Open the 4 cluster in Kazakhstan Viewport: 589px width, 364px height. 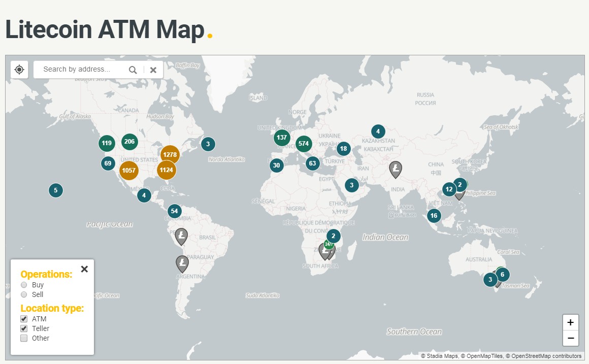(x=378, y=131)
